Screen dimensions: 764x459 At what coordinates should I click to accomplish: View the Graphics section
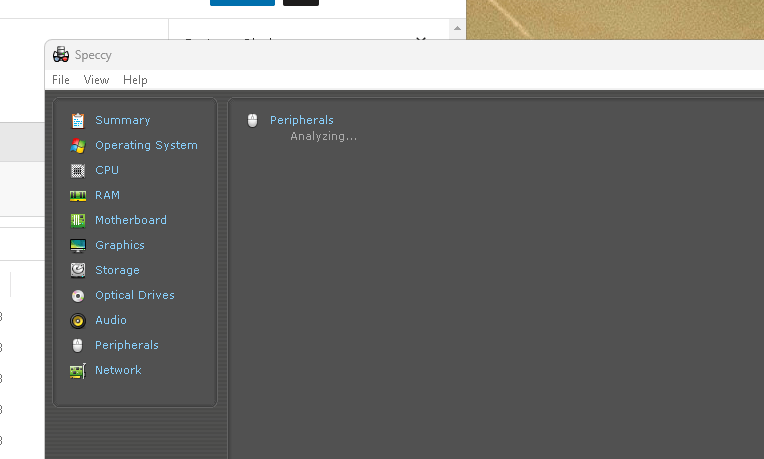(120, 245)
